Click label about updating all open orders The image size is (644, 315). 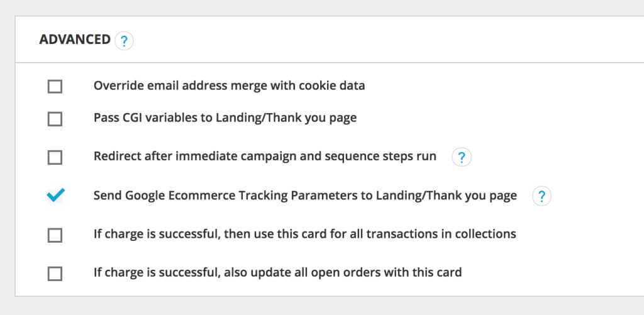[277, 273]
